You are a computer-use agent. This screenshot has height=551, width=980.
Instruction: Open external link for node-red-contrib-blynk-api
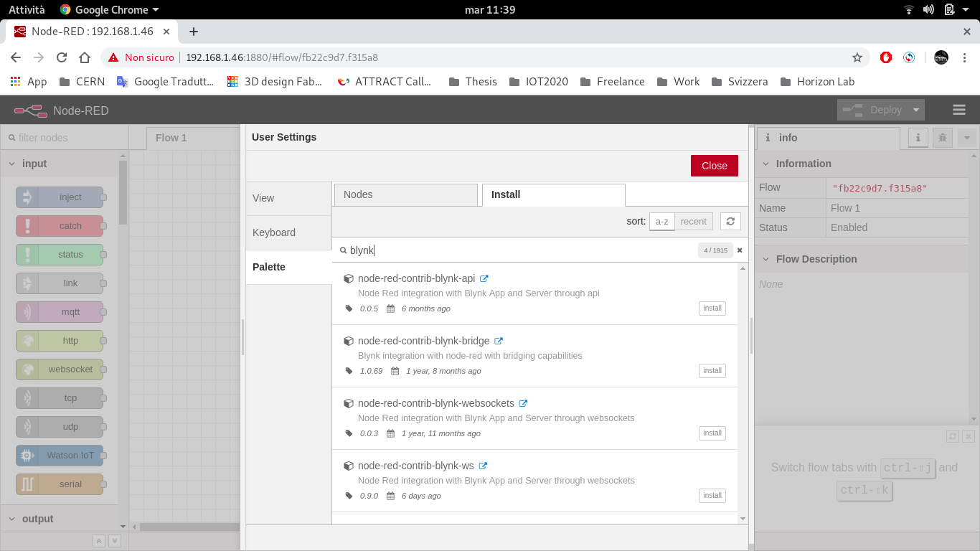tap(484, 278)
